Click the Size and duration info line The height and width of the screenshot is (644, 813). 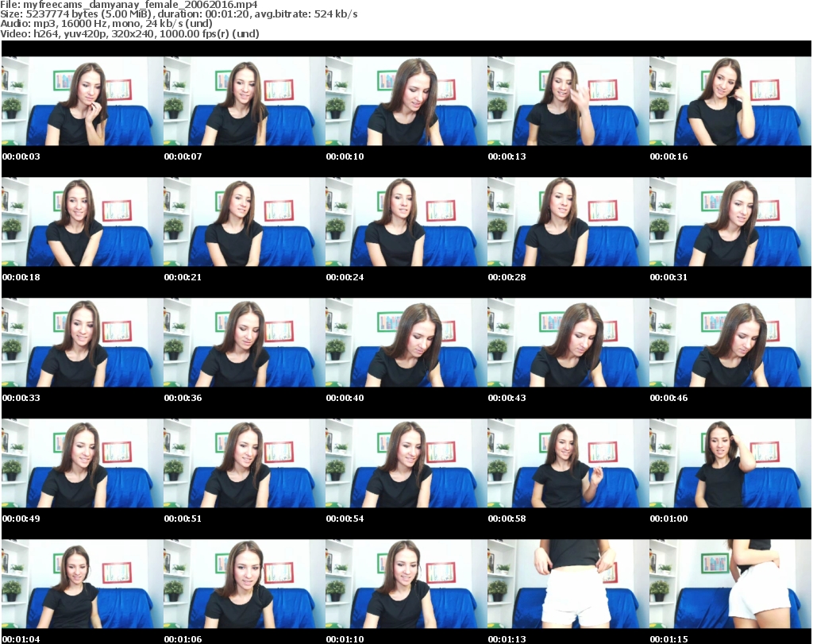(x=179, y=14)
